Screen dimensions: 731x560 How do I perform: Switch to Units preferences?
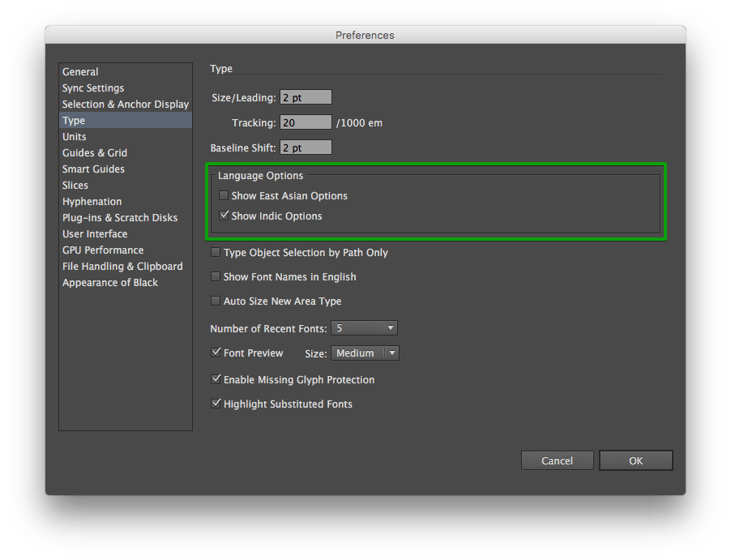(x=126, y=137)
